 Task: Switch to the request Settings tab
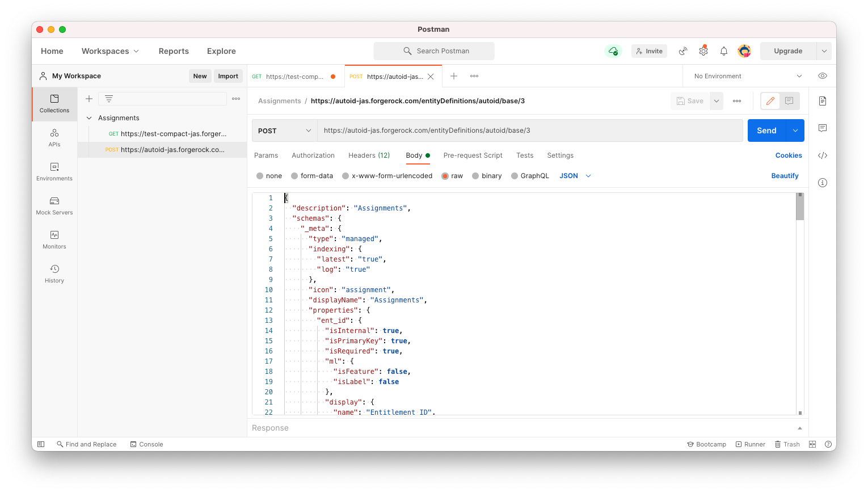pos(561,155)
